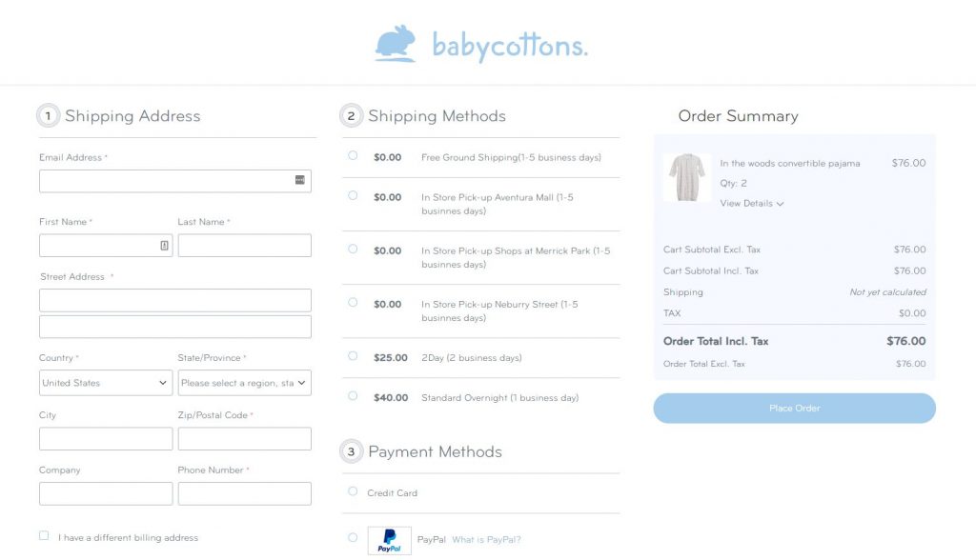This screenshot has height=560, width=976.
Task: Click the contact card icon in First Name field
Action: tap(164, 245)
